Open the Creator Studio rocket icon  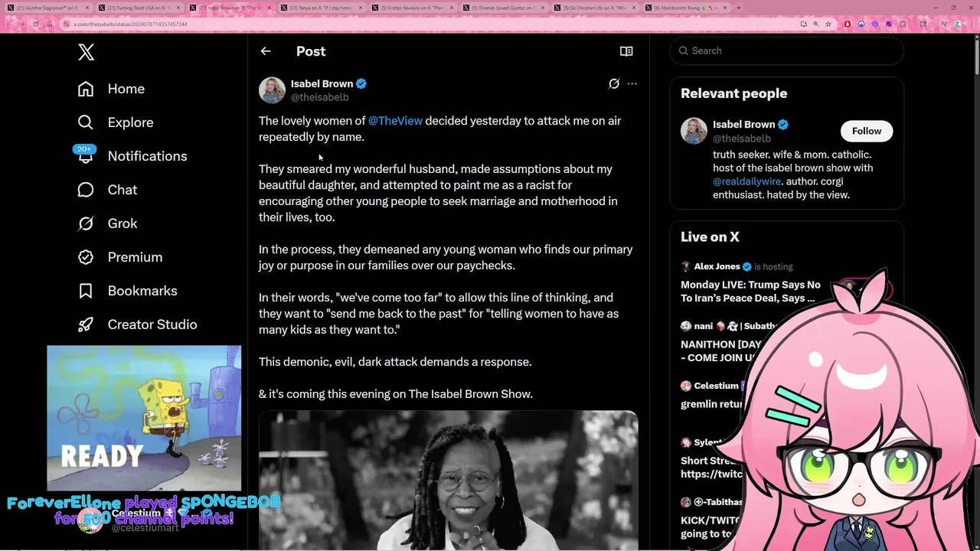coord(86,324)
